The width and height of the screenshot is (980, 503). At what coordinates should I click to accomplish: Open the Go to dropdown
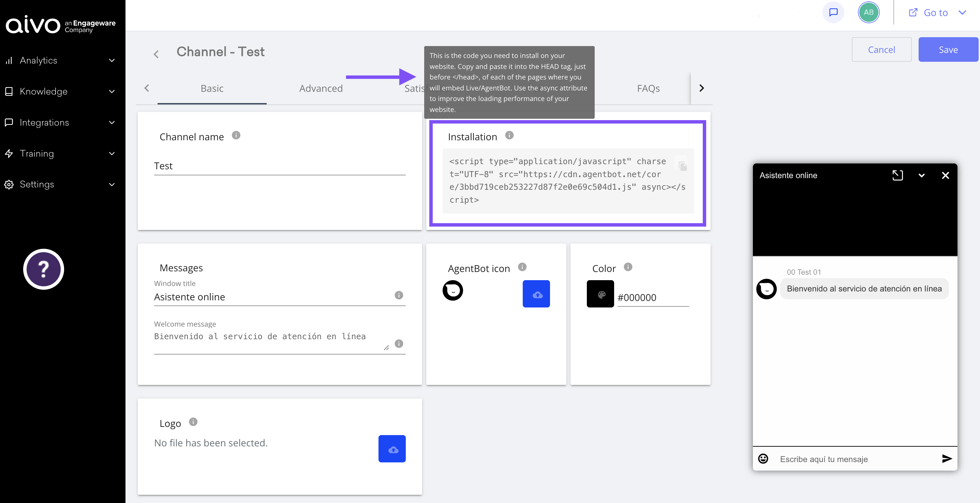[937, 13]
